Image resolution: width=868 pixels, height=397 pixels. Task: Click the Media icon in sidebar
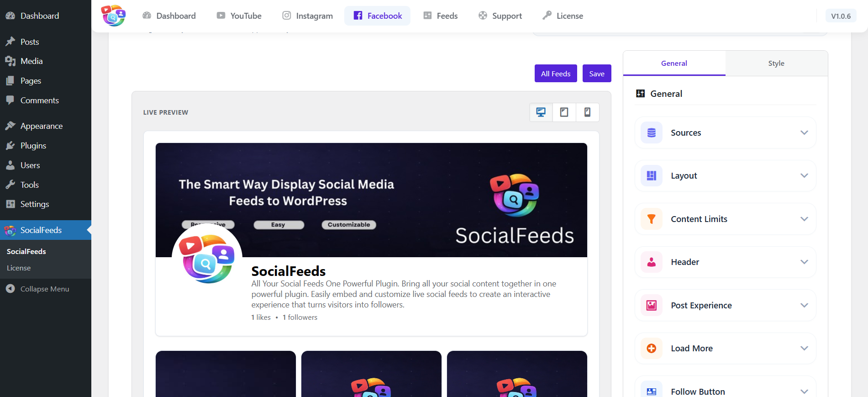[x=10, y=61]
